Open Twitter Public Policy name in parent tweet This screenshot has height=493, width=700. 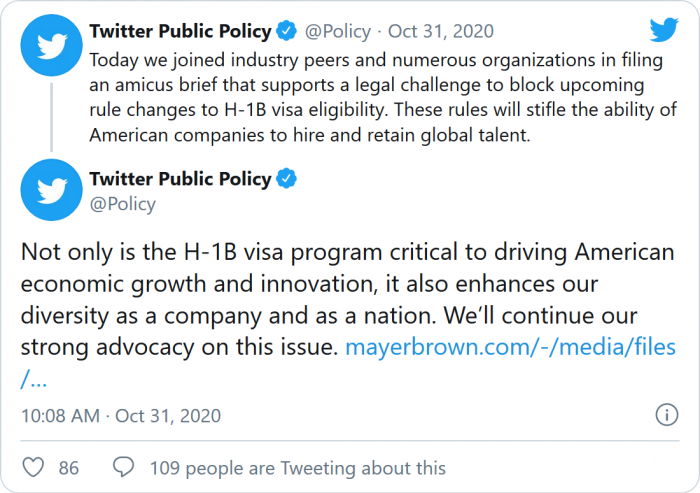(x=180, y=30)
